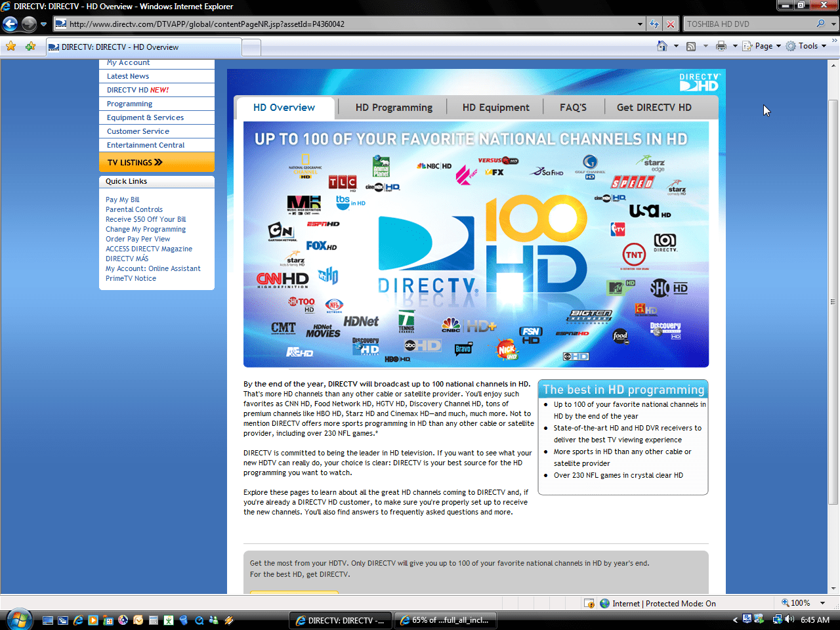Image resolution: width=840 pixels, height=630 pixels.
Task: Go back with the browser Back arrow
Action: point(10,24)
